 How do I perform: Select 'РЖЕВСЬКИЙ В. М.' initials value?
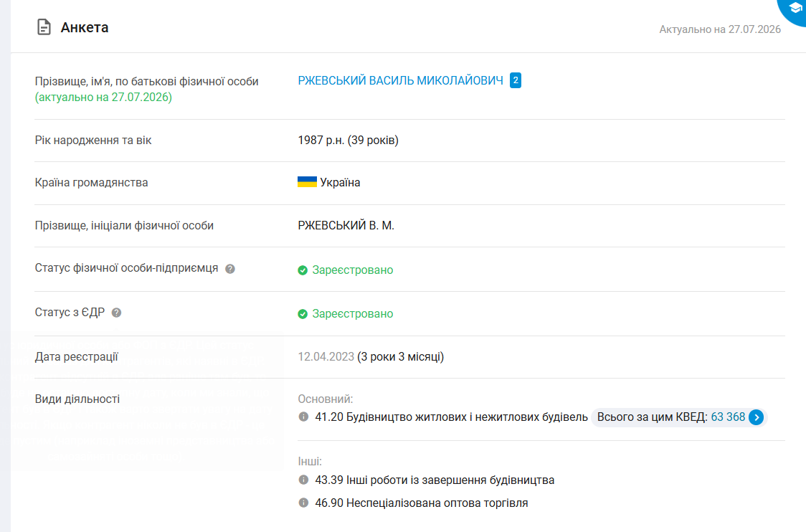pyautogui.click(x=346, y=226)
